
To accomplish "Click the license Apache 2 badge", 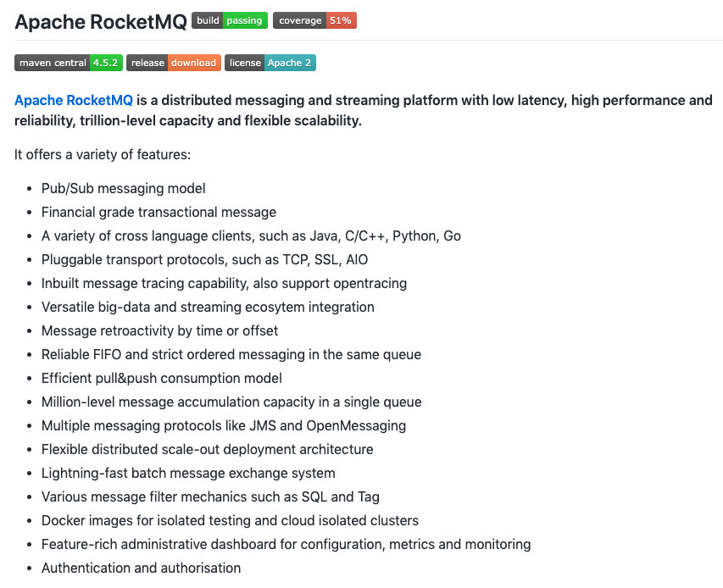I will (x=270, y=63).
